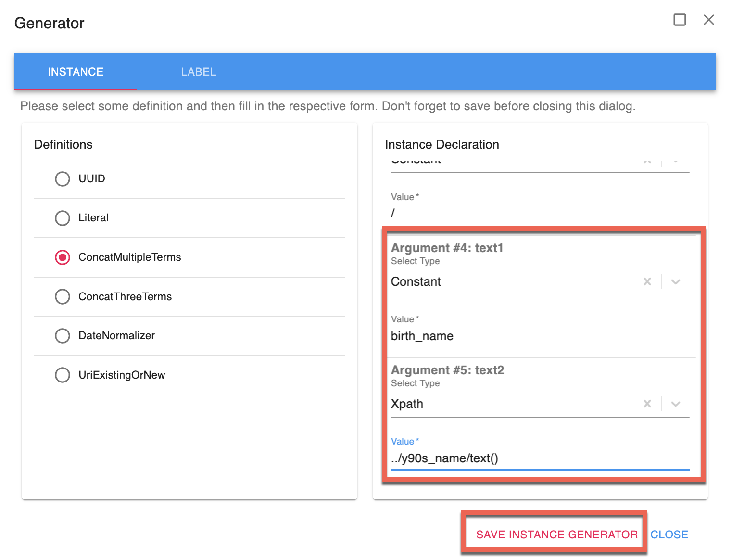The height and width of the screenshot is (560, 732).
Task: Maximize the Generator dialog
Action: 680,20
